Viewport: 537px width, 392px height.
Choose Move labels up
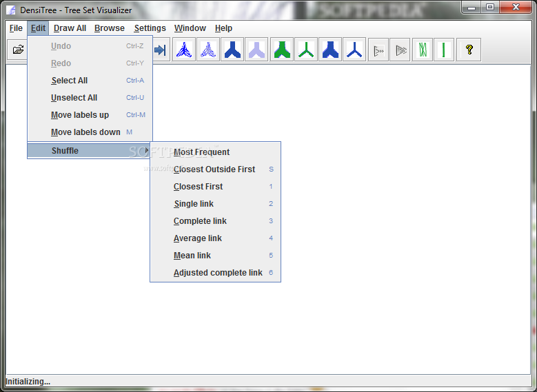[x=90, y=114]
